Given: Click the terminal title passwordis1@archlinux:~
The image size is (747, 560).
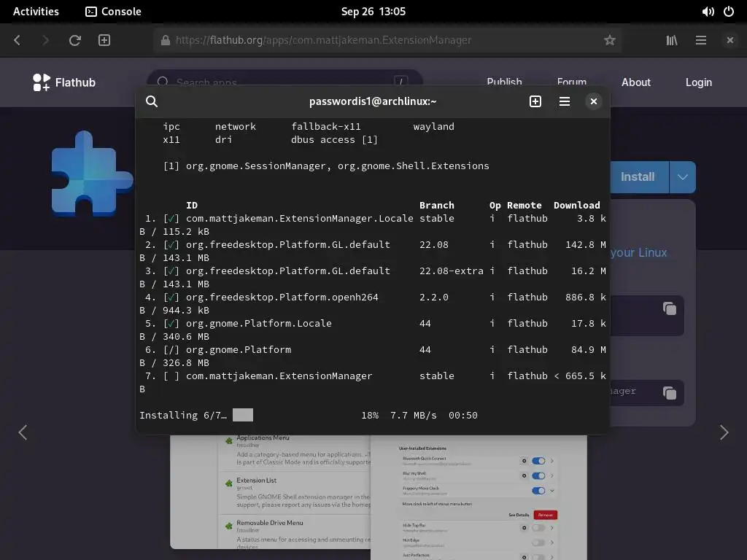Looking at the screenshot, I should click(x=373, y=101).
